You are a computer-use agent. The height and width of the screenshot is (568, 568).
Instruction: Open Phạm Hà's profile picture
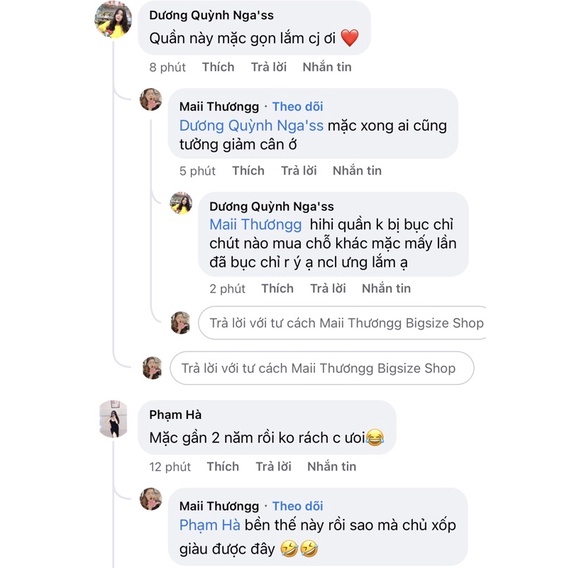tap(113, 419)
